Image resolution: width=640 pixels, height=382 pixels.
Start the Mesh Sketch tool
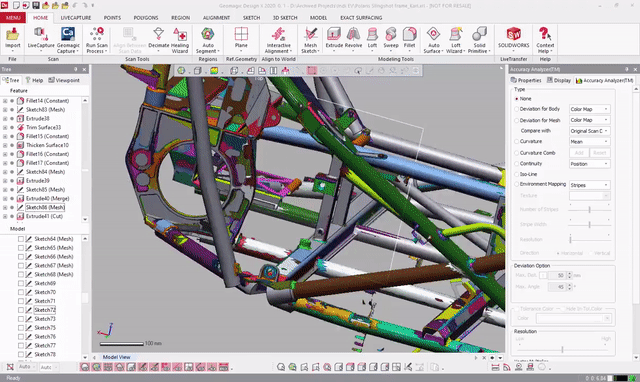[x=310, y=40]
